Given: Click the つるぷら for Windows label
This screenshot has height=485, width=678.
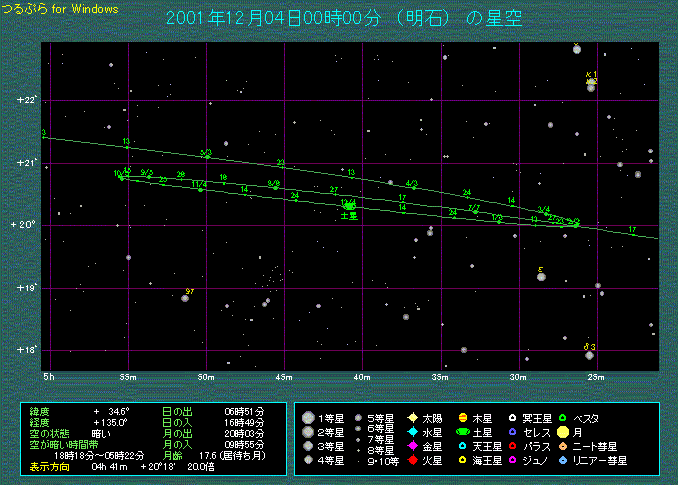Looking at the screenshot, I should point(60,9).
